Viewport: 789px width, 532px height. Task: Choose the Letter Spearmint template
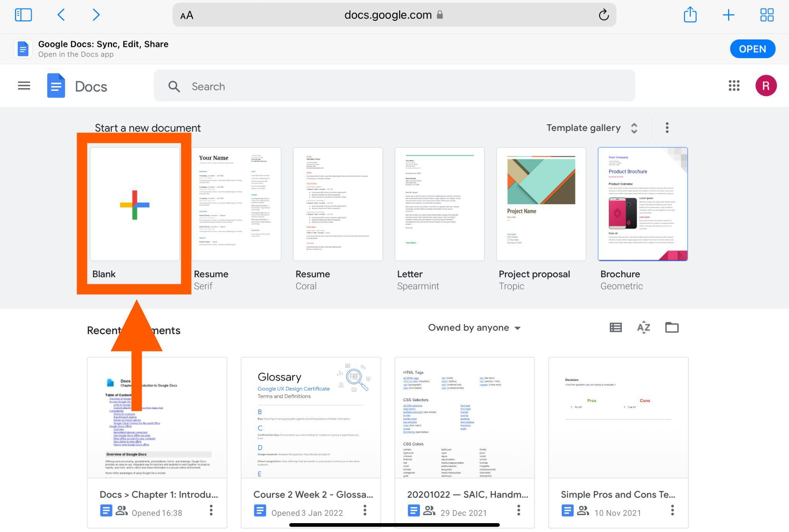pyautogui.click(x=440, y=204)
